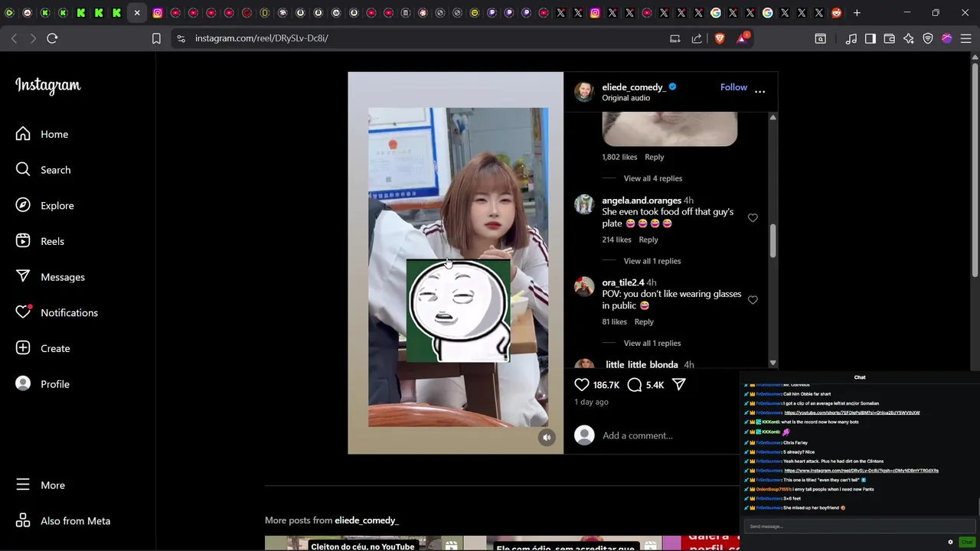
Task: Click the Create plus icon
Action: [x=23, y=348]
